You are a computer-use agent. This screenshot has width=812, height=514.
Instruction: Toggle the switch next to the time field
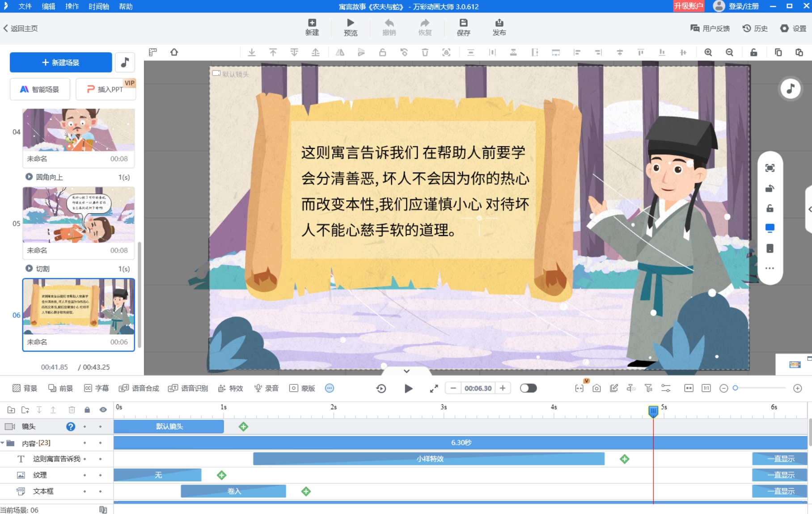(x=528, y=388)
